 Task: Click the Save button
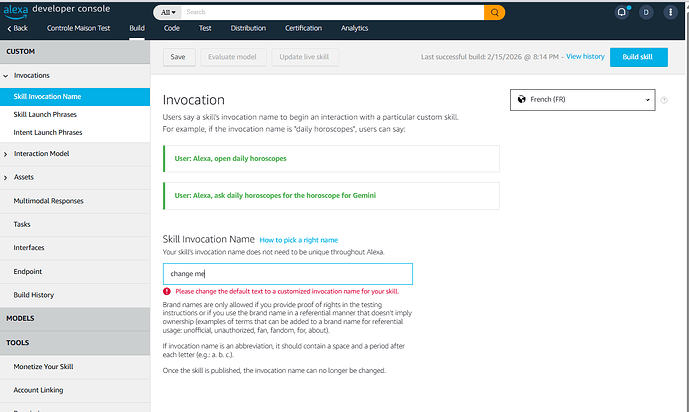tap(178, 57)
